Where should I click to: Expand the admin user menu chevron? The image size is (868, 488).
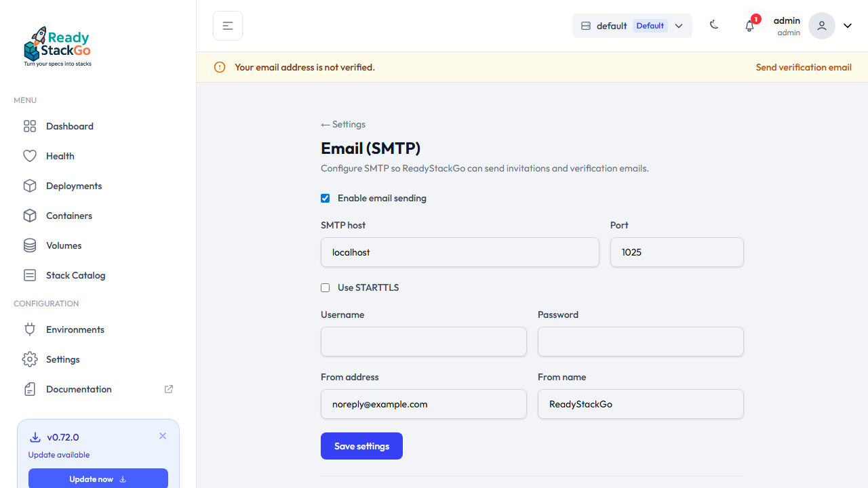(x=848, y=26)
